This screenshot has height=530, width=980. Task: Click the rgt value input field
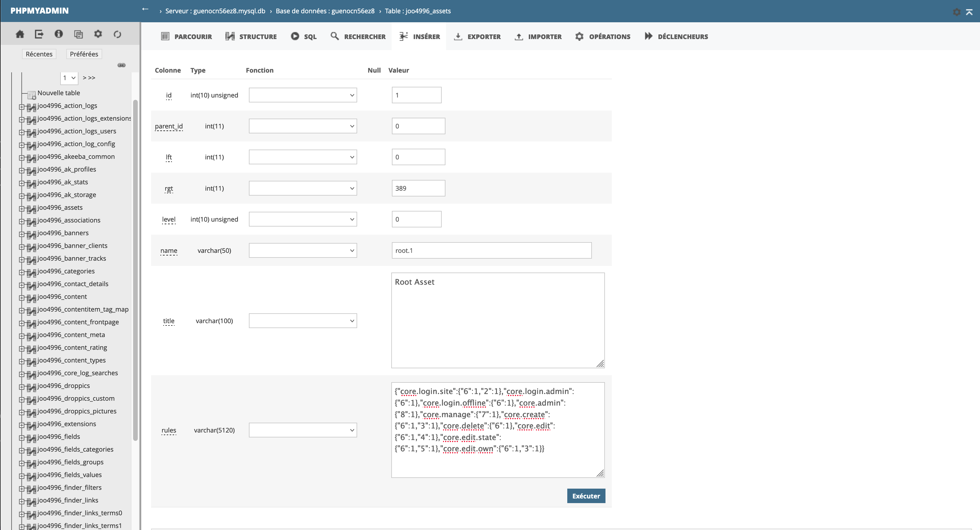[x=418, y=188]
